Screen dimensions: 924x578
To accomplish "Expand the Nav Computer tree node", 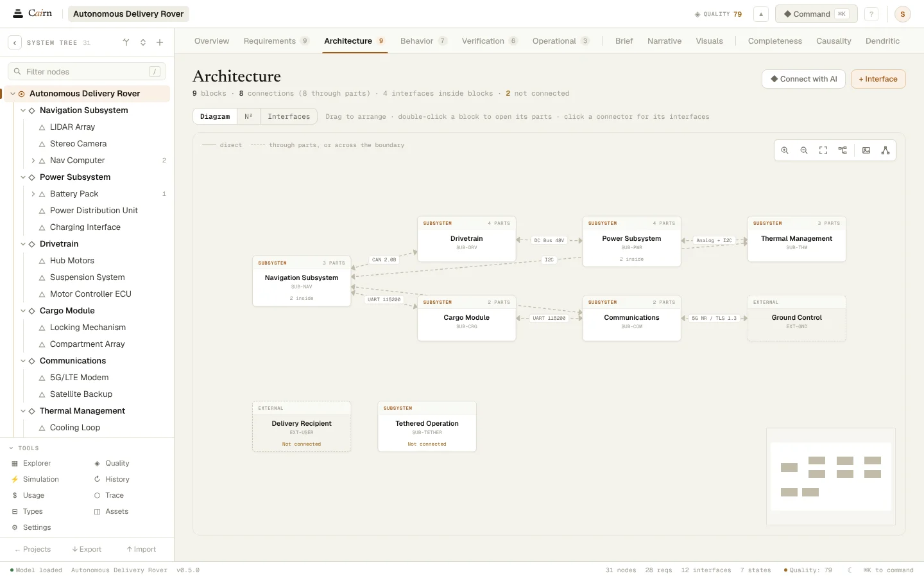I will tap(33, 161).
